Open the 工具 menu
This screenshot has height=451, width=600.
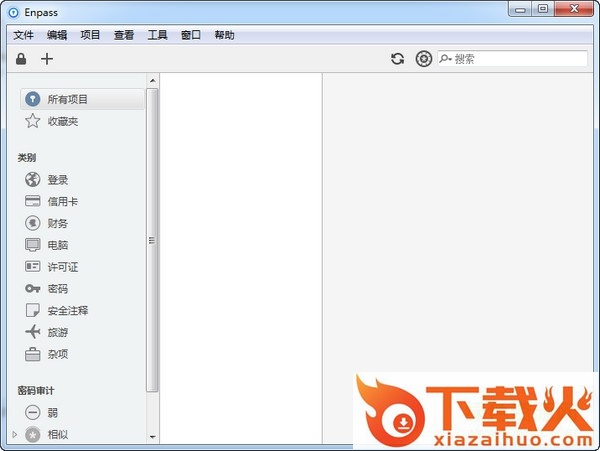pos(157,35)
